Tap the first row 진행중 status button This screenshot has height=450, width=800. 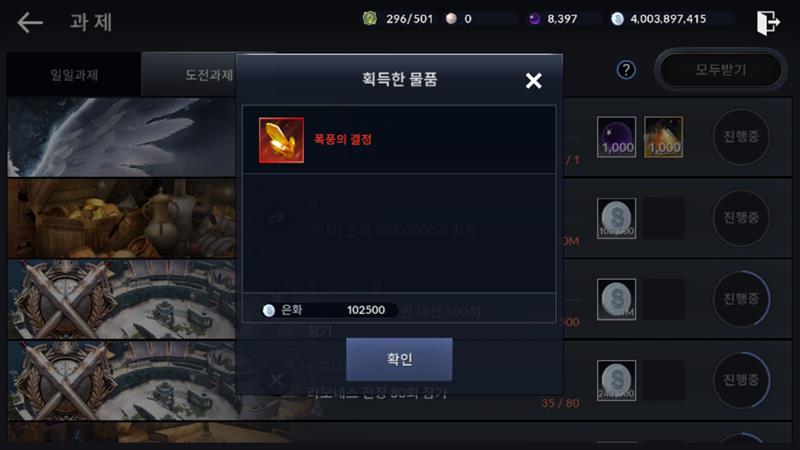pos(741,136)
